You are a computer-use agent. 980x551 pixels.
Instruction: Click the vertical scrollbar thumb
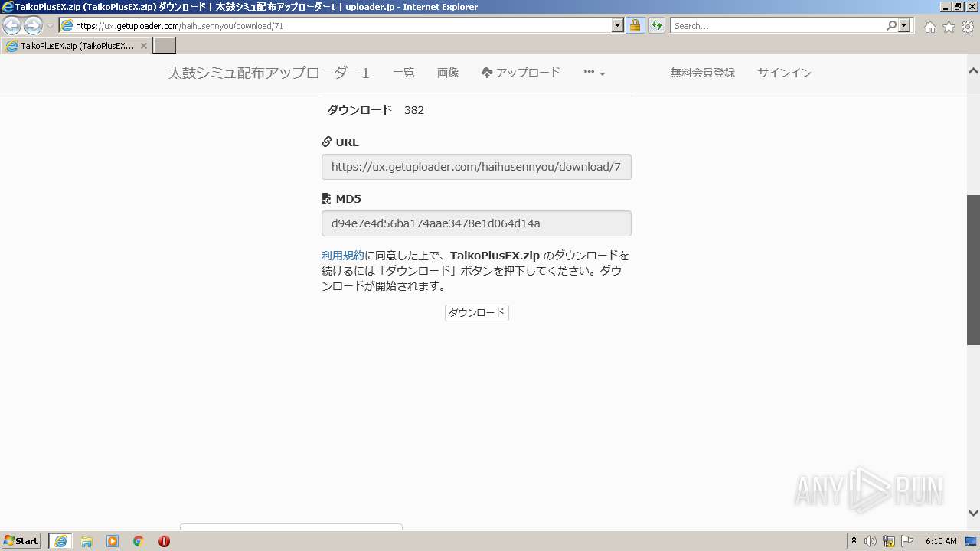(973, 269)
